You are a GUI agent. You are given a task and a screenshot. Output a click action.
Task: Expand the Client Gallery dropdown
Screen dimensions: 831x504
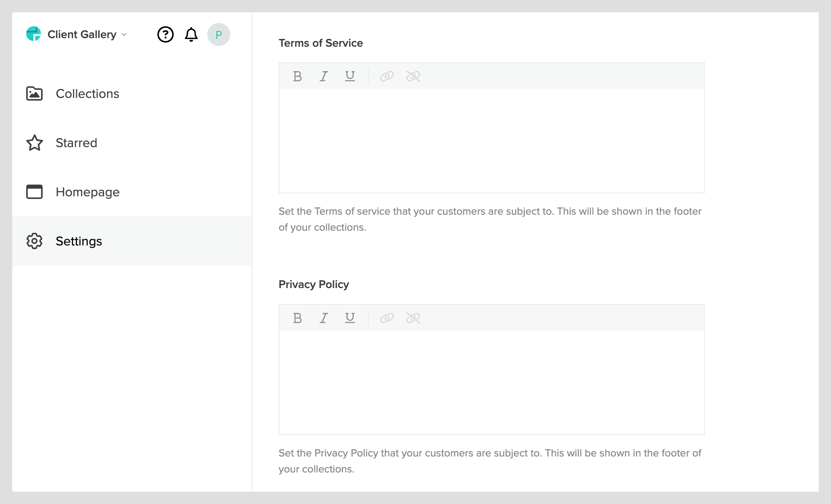(87, 34)
